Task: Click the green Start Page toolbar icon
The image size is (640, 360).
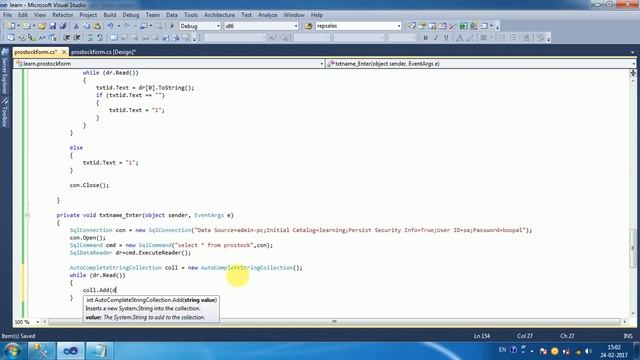Action: pyautogui.click(x=463, y=26)
